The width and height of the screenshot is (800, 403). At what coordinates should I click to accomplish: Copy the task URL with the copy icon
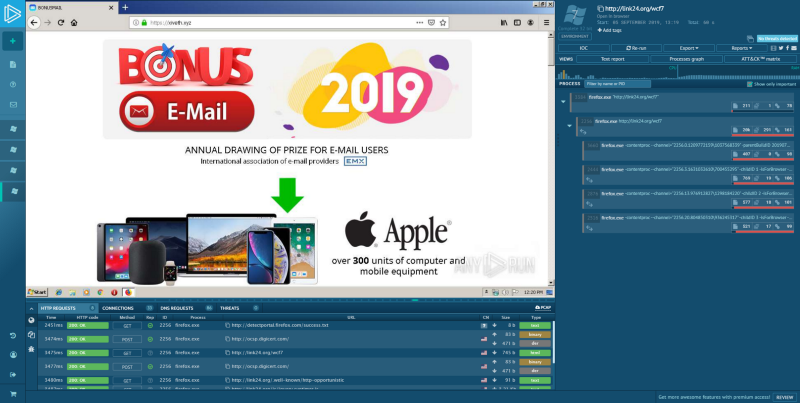[x=601, y=9]
